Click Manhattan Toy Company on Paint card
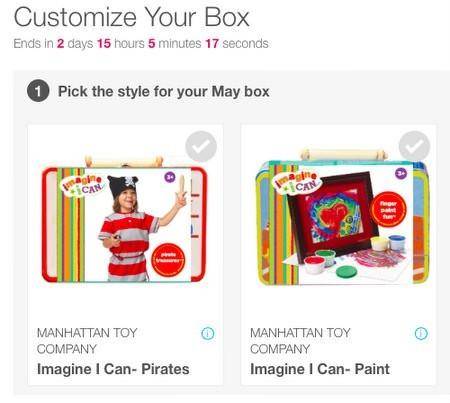450x403 pixels. 300,341
